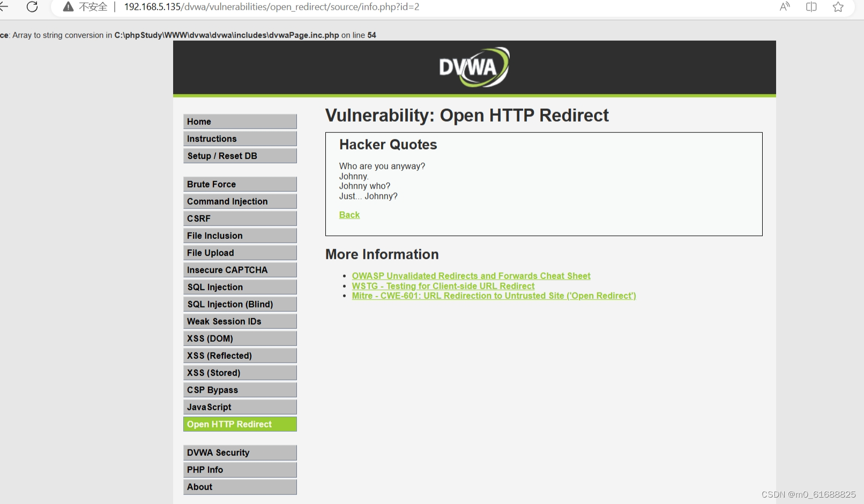Open the Mitre CWE-601 link

494,295
